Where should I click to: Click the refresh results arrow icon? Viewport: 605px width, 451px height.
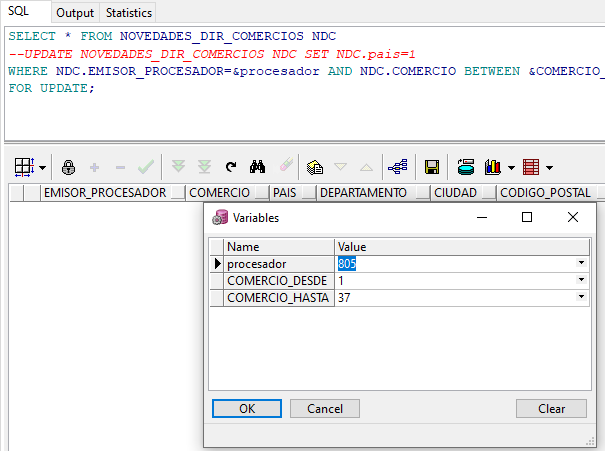(231, 167)
